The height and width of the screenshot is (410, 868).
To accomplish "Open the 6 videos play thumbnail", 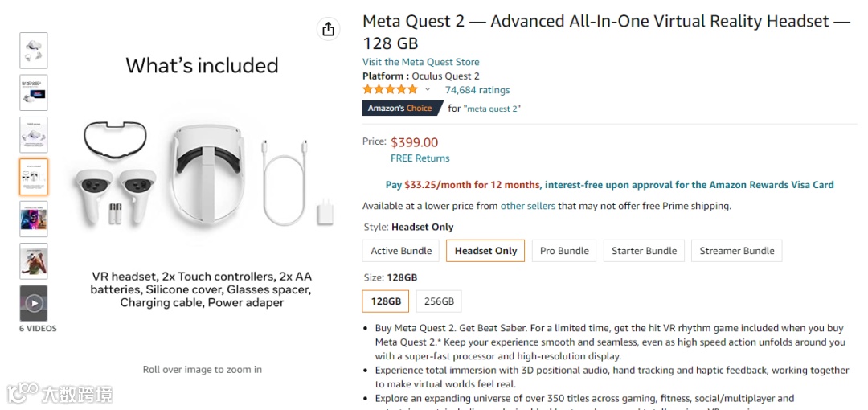I will point(34,303).
